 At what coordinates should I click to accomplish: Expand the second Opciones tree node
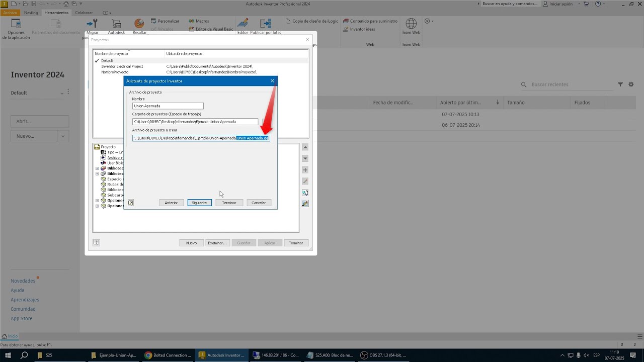click(x=97, y=206)
